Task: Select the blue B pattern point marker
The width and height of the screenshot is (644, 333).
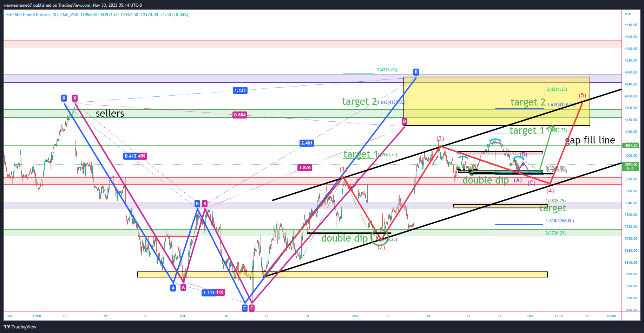Action: (197, 204)
